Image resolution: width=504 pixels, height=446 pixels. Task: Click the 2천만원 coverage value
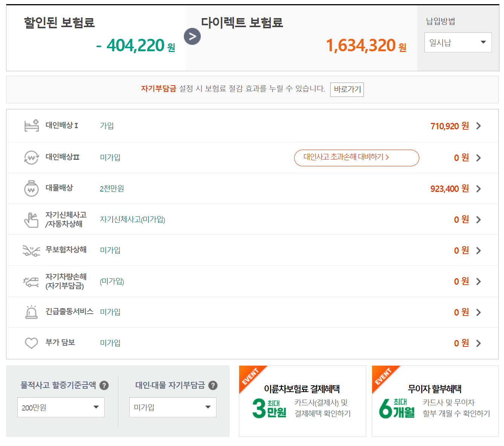coord(112,189)
